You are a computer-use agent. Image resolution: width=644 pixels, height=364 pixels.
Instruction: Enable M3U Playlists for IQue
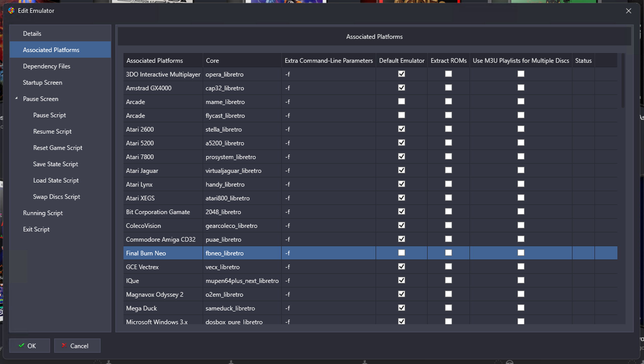(x=521, y=280)
